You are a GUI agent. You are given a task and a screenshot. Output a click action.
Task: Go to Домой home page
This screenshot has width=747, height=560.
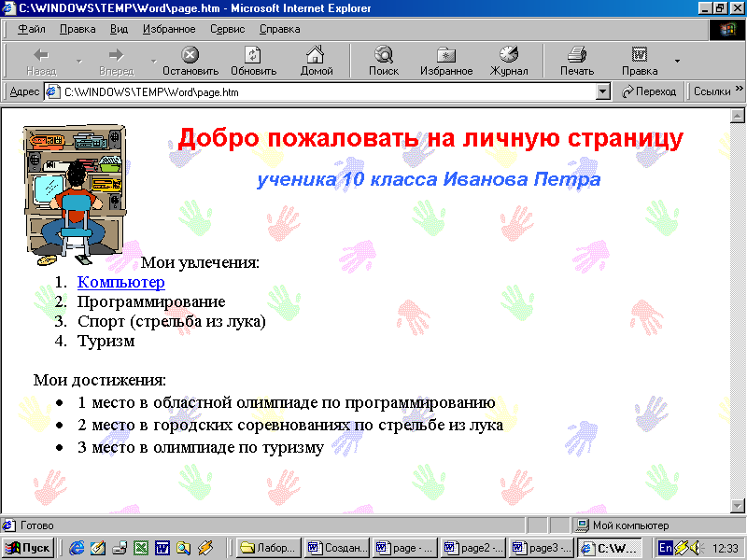click(x=317, y=61)
